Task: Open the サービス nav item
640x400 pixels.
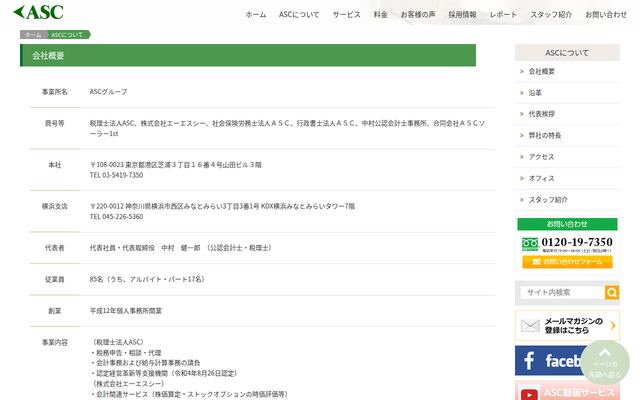Action: (346, 15)
